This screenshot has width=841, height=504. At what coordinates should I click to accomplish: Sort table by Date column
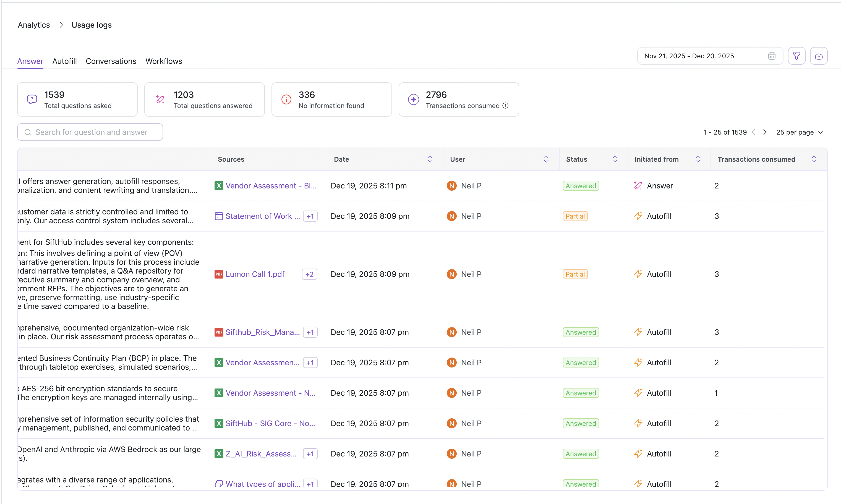[430, 159]
